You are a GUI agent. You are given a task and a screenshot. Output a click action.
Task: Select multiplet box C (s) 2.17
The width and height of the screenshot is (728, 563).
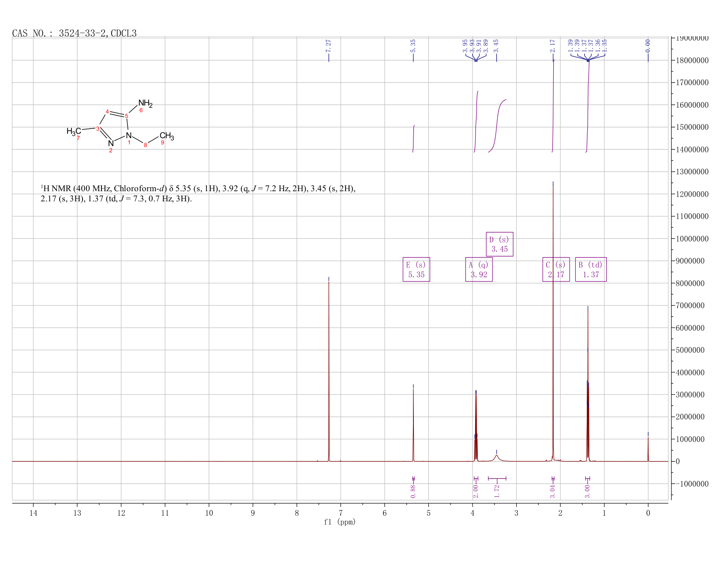coord(556,269)
